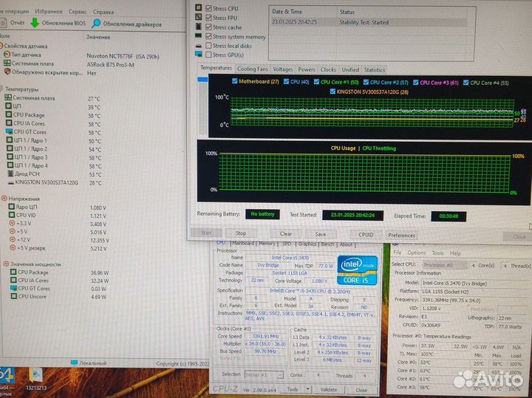The width and height of the screenshot is (532, 398).
Task: Click the monitor icon of CPU GT Cores 58 °C
Action: point(9,131)
